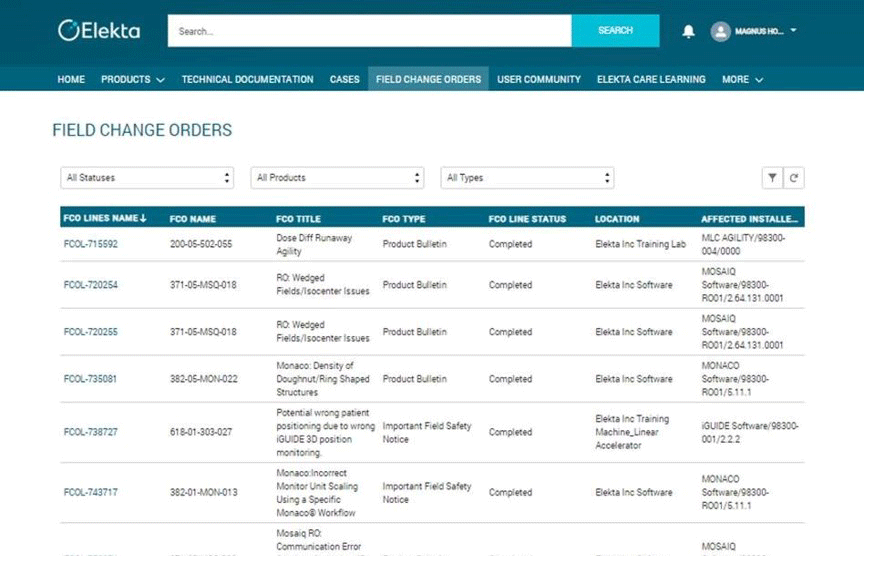The width and height of the screenshot is (883, 565).
Task: Click Completed status for FCOL-715592
Action: pyautogui.click(x=510, y=244)
